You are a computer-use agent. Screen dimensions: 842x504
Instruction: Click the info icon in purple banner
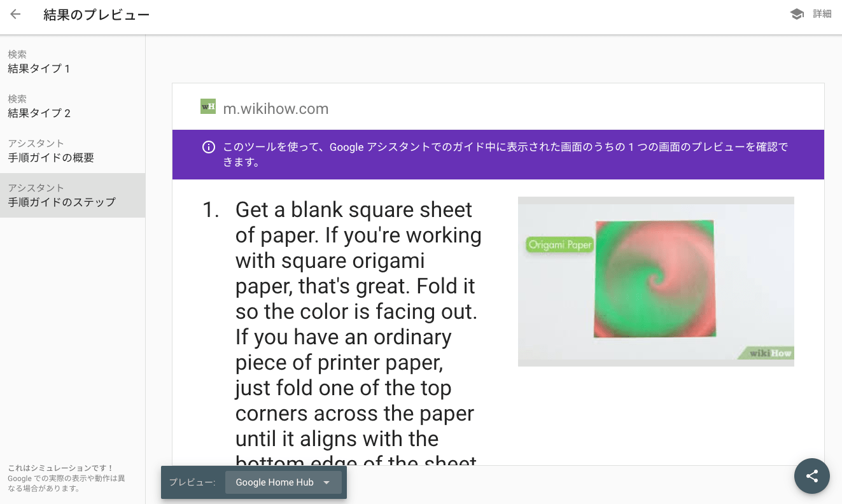point(208,148)
